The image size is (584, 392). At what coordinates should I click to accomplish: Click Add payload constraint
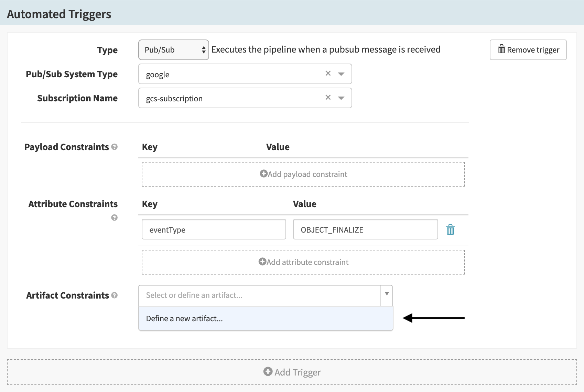[303, 174]
